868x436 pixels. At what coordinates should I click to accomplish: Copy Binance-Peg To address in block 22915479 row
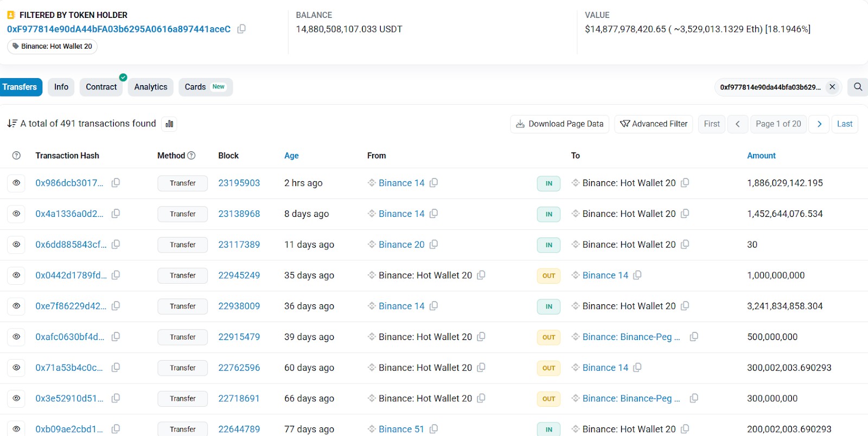[694, 337]
